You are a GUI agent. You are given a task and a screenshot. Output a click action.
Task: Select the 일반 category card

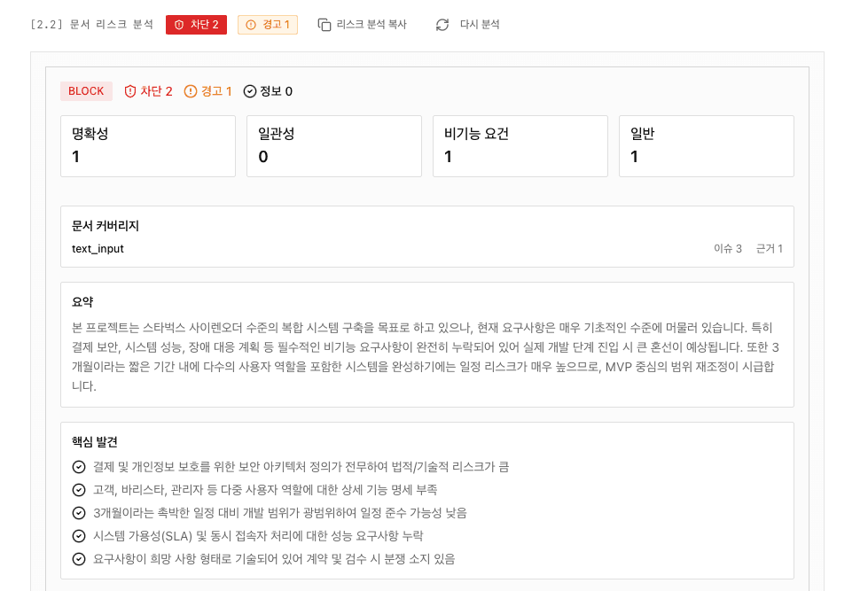click(707, 146)
